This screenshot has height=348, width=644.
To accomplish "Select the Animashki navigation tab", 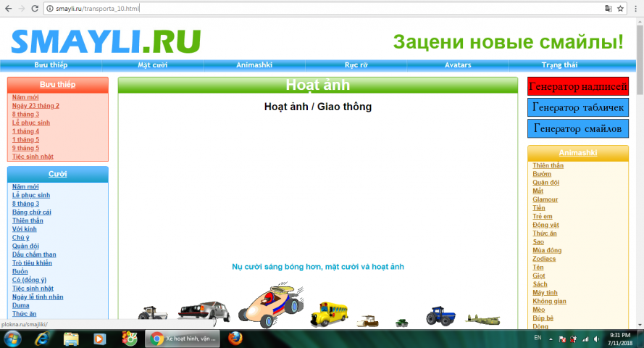I will coord(254,65).
